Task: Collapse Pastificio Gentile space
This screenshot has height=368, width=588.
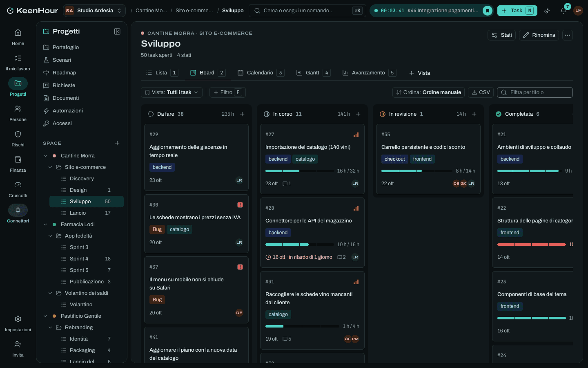Action: 45,316
